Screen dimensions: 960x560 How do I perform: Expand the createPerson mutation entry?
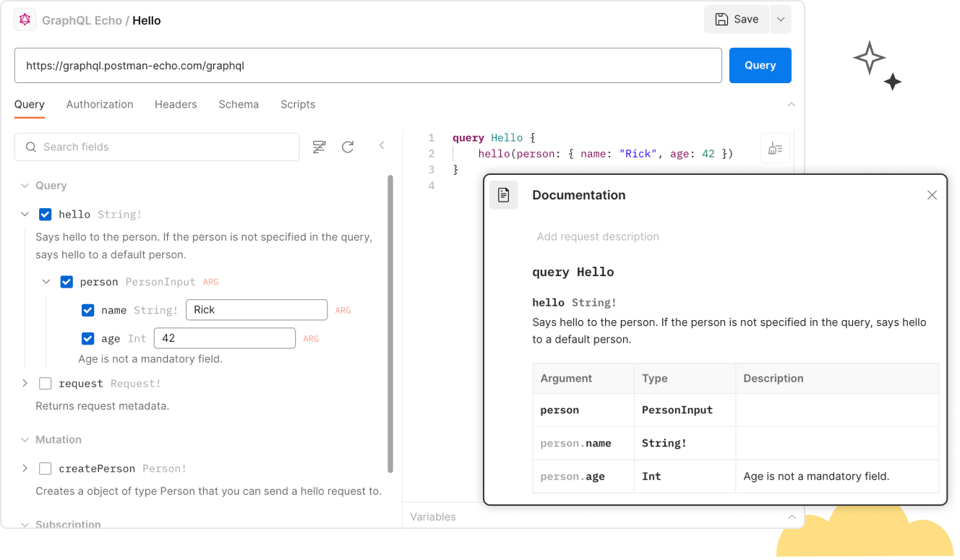pyautogui.click(x=25, y=468)
